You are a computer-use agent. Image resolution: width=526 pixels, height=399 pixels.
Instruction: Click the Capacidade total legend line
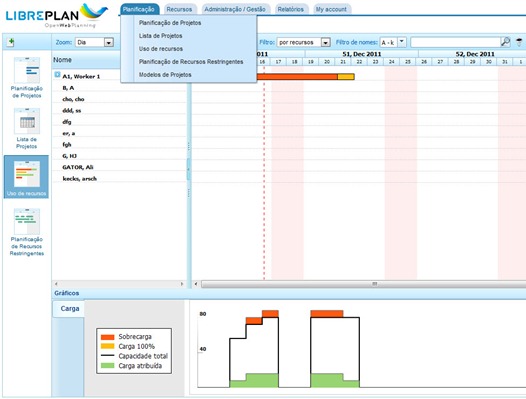pyautogui.click(x=108, y=356)
